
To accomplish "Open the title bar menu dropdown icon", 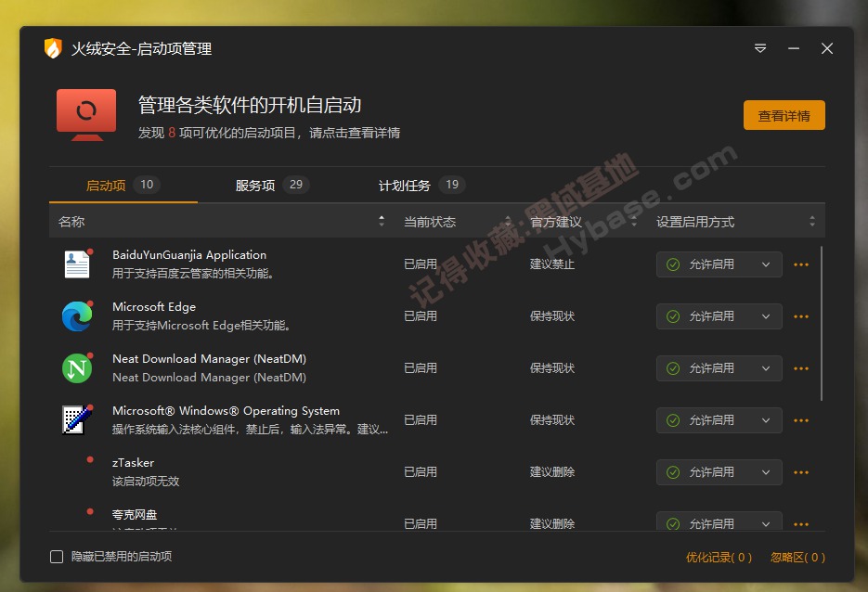I will pyautogui.click(x=760, y=48).
